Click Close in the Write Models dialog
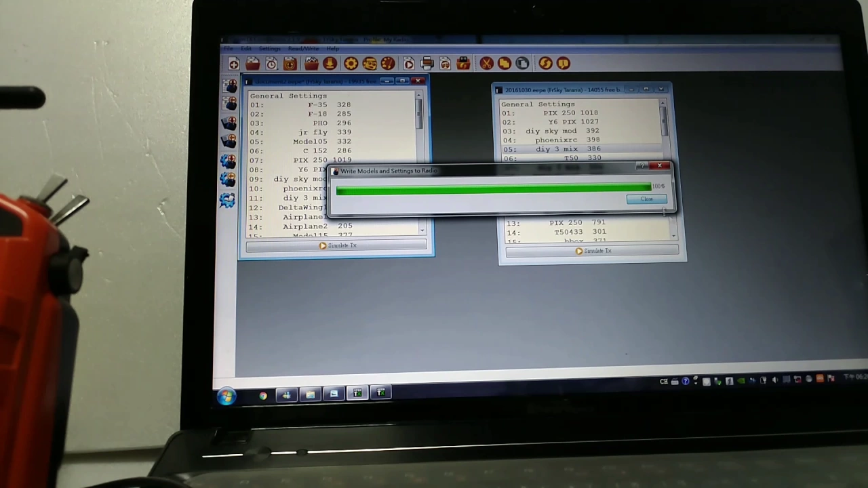Viewport: 868px width, 488px height. 647,199
